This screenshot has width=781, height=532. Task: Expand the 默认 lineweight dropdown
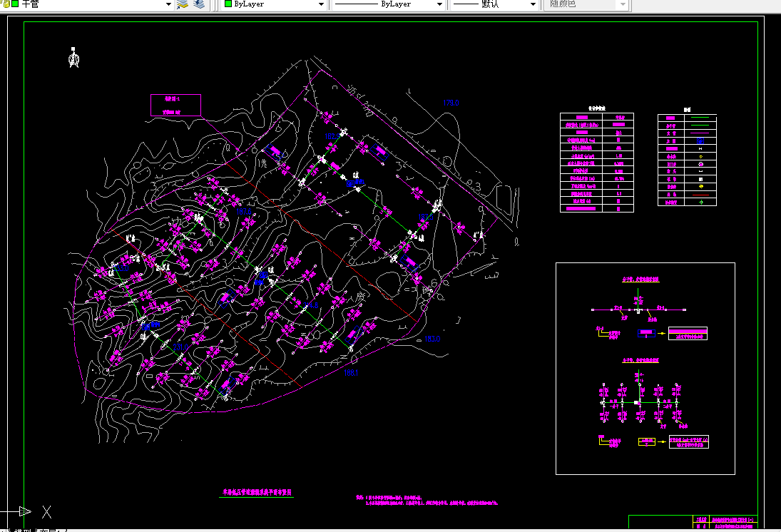[533, 4]
